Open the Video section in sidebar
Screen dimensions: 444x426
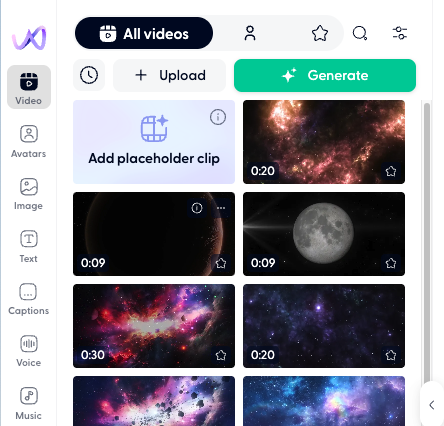pos(29,87)
